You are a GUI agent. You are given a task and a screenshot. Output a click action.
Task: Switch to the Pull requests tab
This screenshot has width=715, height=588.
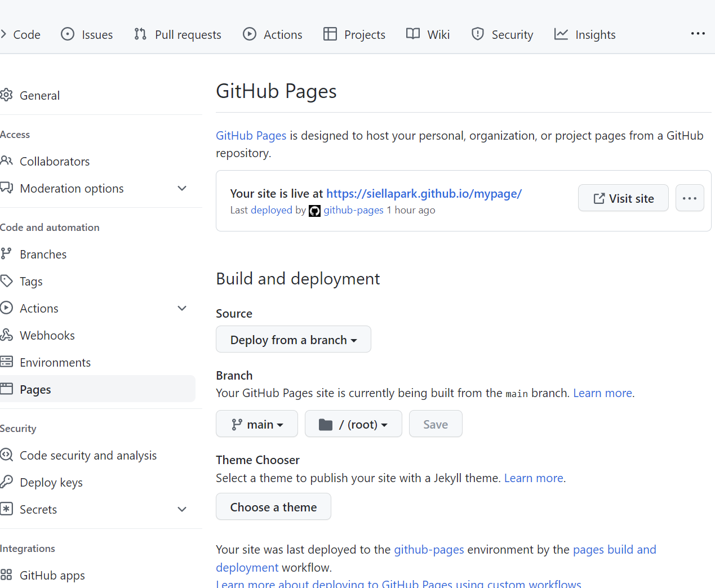pos(177,34)
